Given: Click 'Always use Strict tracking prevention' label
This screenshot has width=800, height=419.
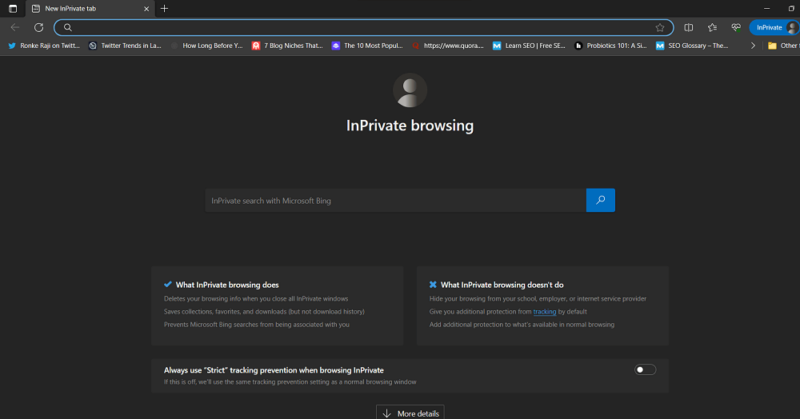Looking at the screenshot, I should 273,370.
